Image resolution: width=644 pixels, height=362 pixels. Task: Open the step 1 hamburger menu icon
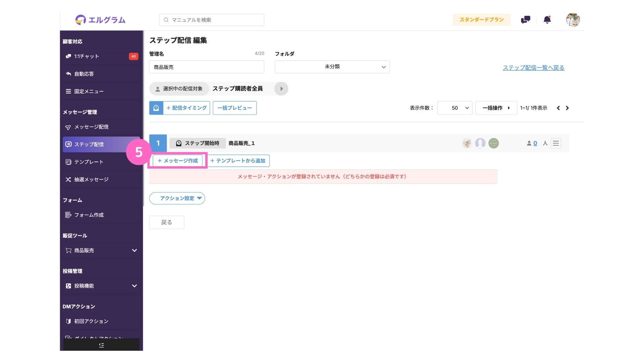[x=556, y=143]
